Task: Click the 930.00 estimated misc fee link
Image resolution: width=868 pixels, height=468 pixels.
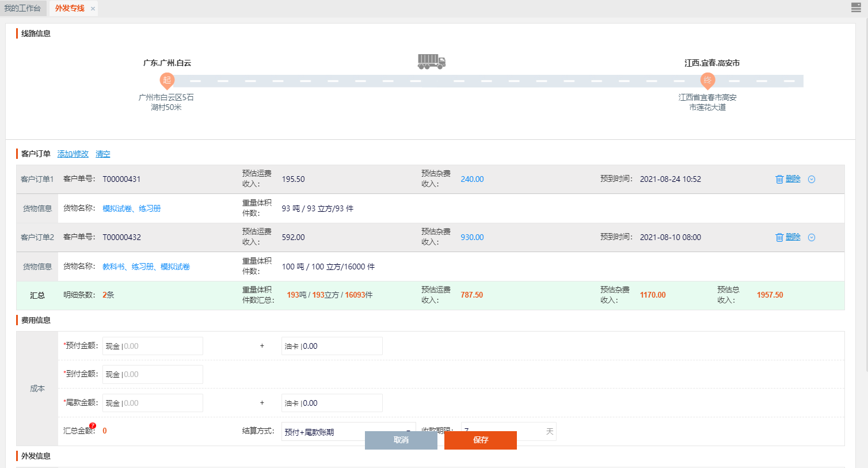Action: (472, 237)
